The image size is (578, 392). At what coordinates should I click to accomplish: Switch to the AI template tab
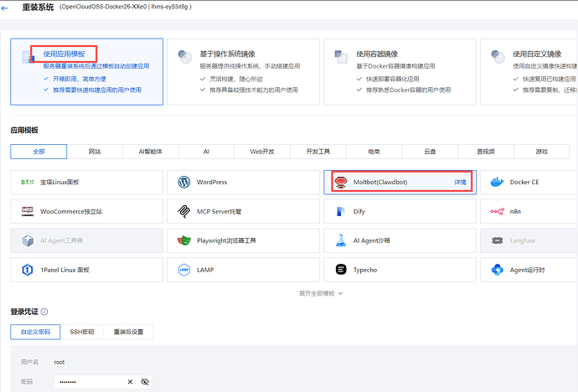(x=206, y=152)
